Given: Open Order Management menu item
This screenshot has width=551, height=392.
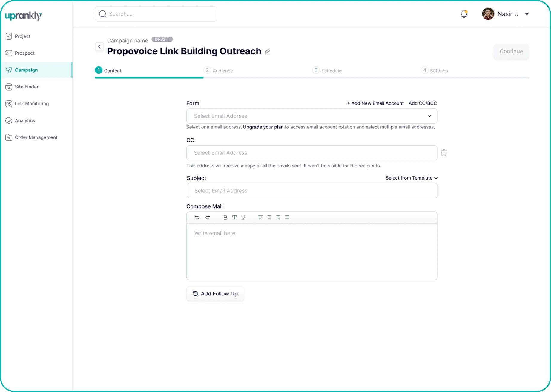Looking at the screenshot, I should (x=36, y=137).
